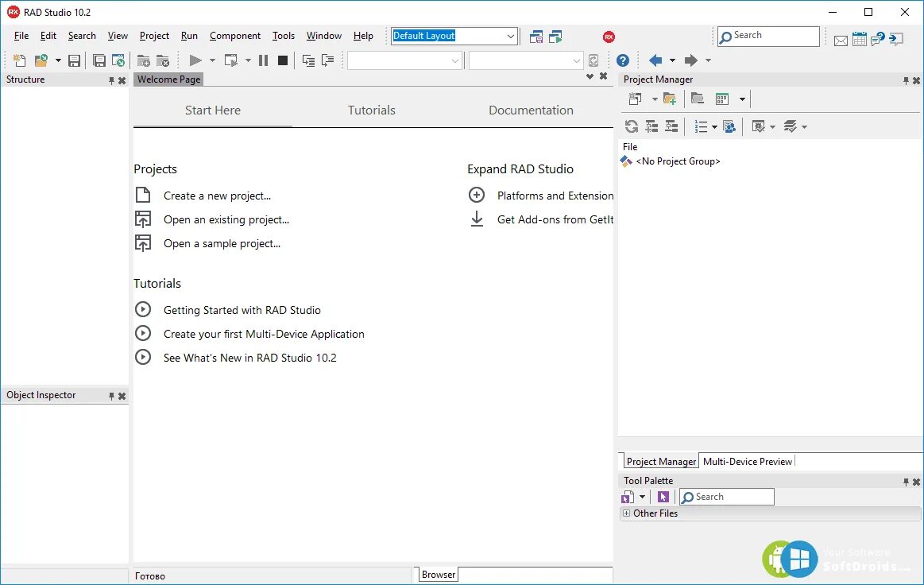Image resolution: width=924 pixels, height=585 pixels.
Task: Open the Sort numbered list dropdown arrow
Action: click(x=715, y=127)
